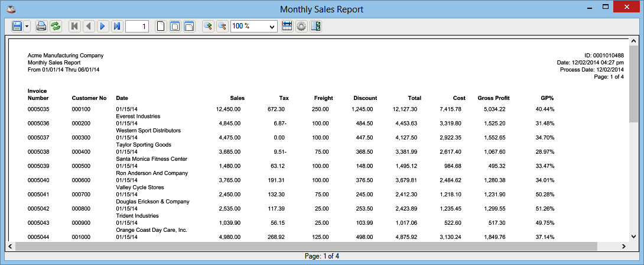Click the page number input field
Image resolution: width=644 pixels, height=265 pixels.
click(x=137, y=26)
